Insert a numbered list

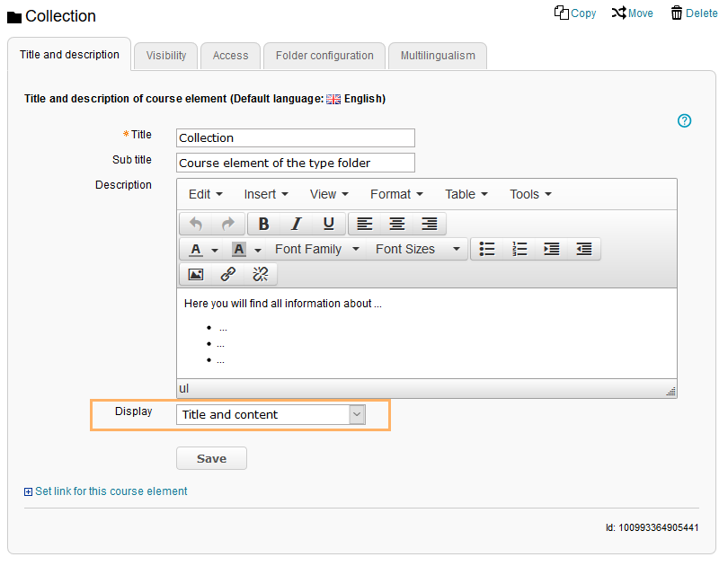tap(519, 249)
